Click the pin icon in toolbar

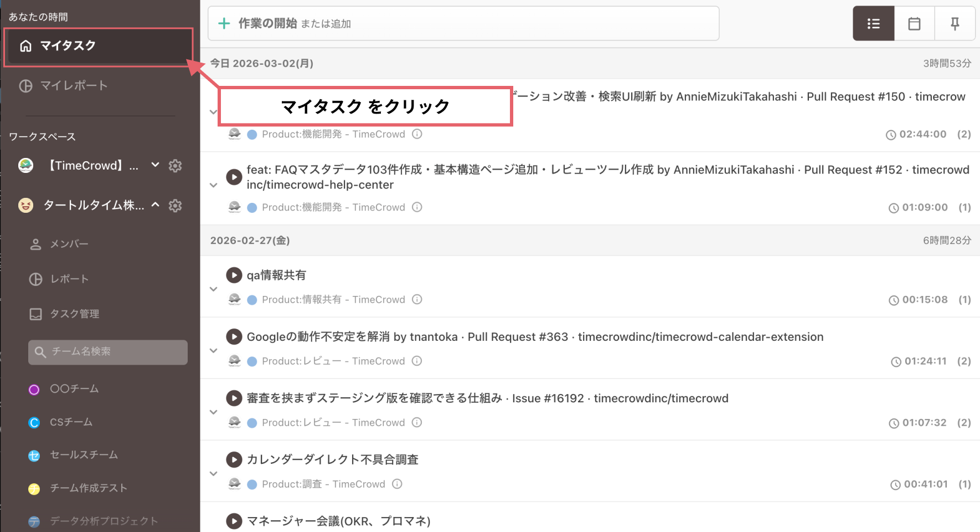coord(955,24)
